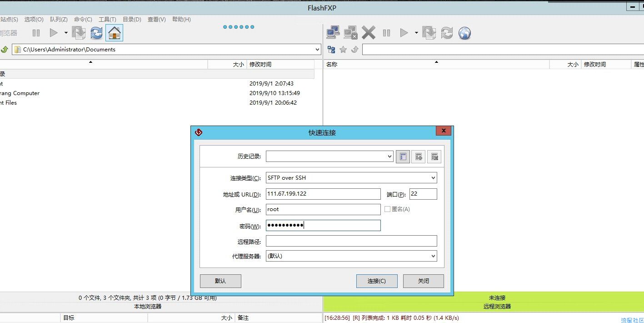Click the 未连接 status text
This screenshot has height=323, width=644.
click(x=497, y=298)
